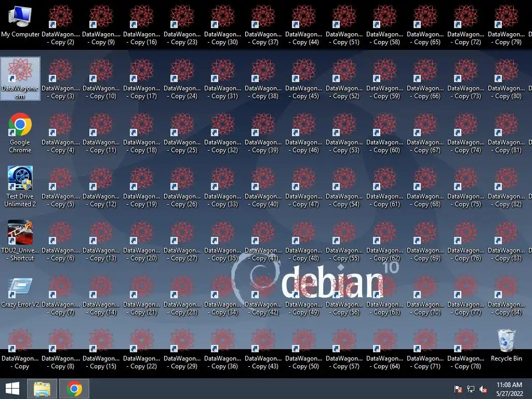Screen dimensions: 532x399
Task: Select the DataWagon - Copy (80) shortcut
Action: tap(507, 79)
